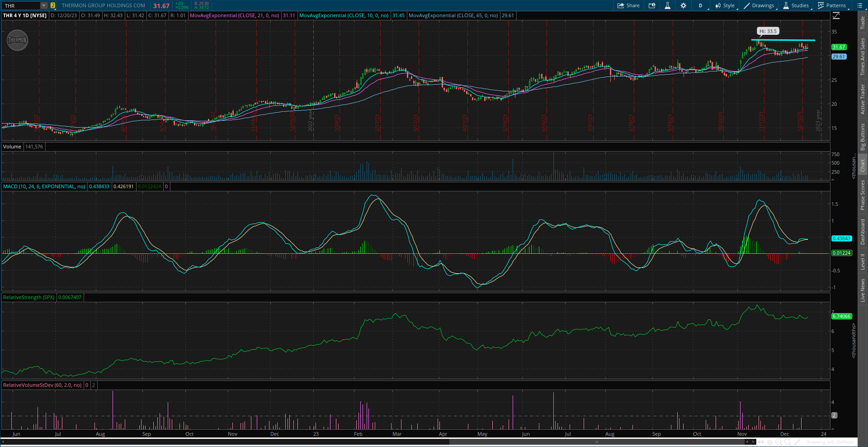Open the Phase Scores sidebar tab
The image size is (868, 447).
tap(863, 195)
